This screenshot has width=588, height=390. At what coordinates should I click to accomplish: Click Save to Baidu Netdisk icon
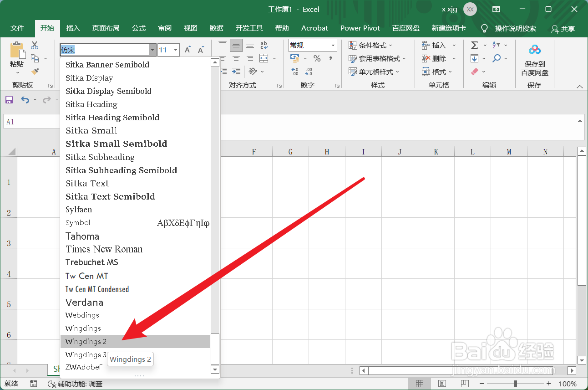pos(535,50)
